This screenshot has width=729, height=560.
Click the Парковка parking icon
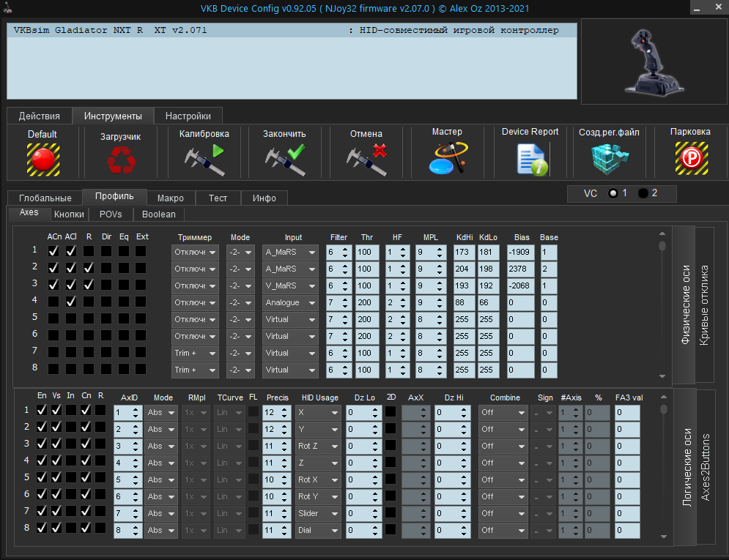pos(692,158)
